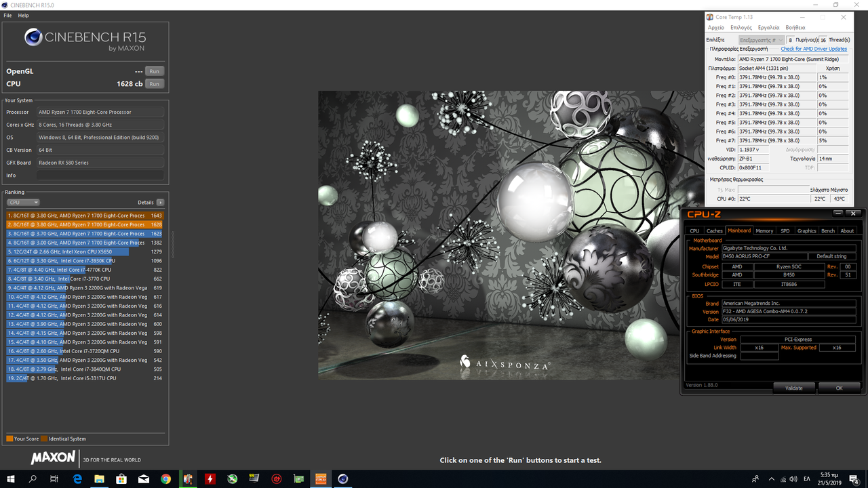Select ranking entry with score 1628

click(85, 224)
